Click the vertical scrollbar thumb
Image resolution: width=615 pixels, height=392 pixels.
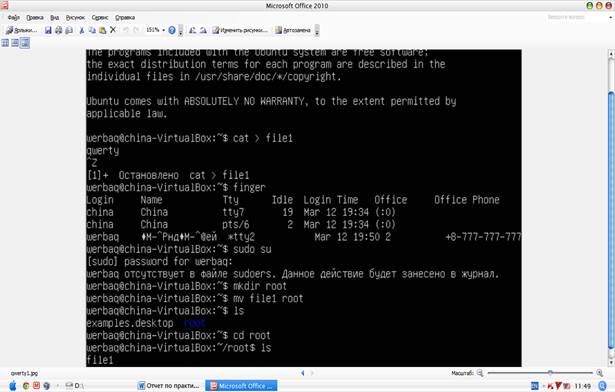point(611,220)
